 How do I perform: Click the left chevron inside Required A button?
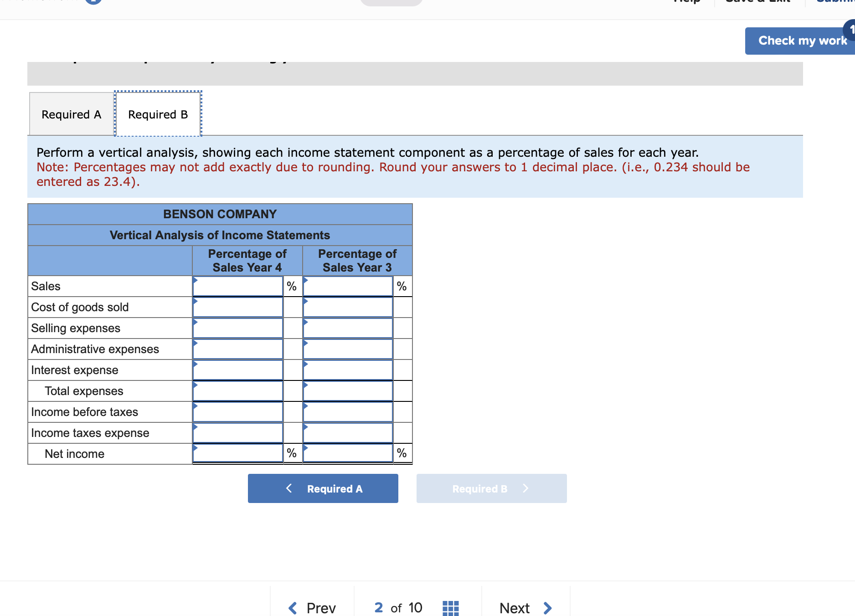pyautogui.click(x=288, y=488)
